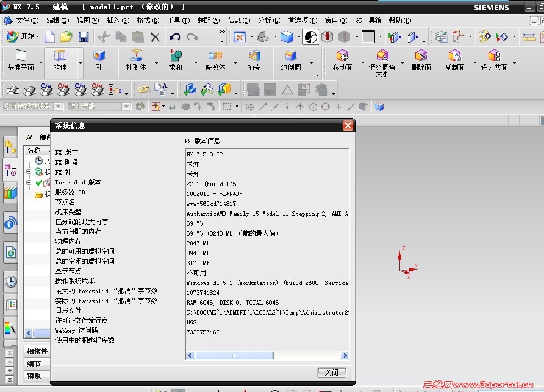Toggle the black-white circle view icon
This screenshot has height=392, width=544.
(x=310, y=37)
